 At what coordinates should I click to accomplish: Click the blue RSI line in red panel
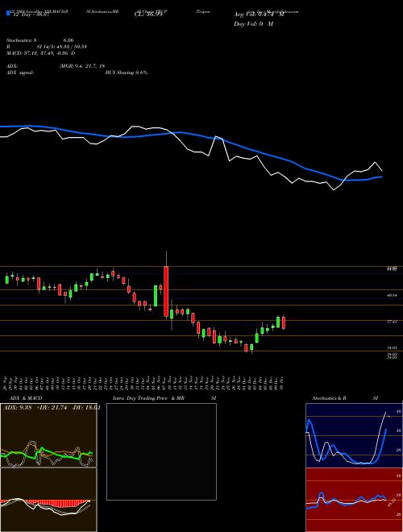[x=346, y=500]
